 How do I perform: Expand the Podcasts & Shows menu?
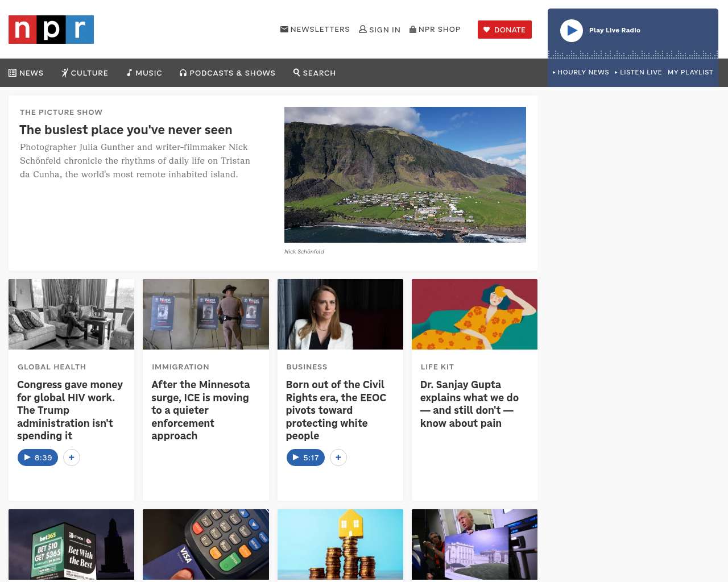point(227,73)
